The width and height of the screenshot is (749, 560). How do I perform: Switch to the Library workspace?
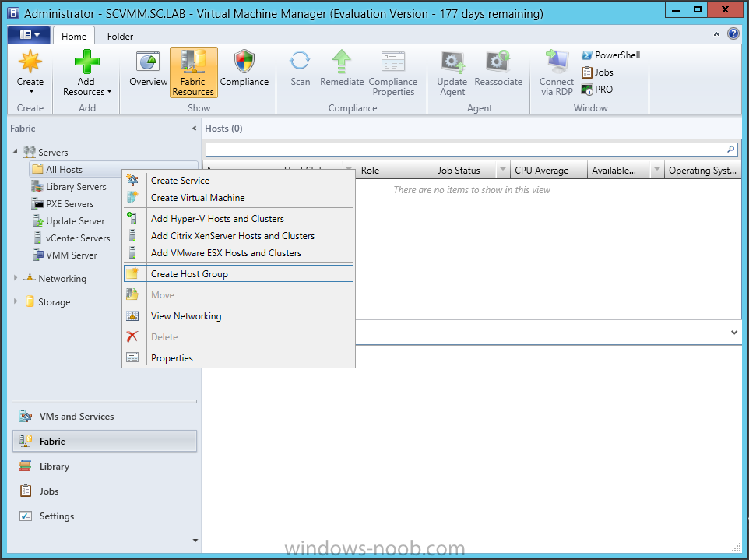click(104, 467)
